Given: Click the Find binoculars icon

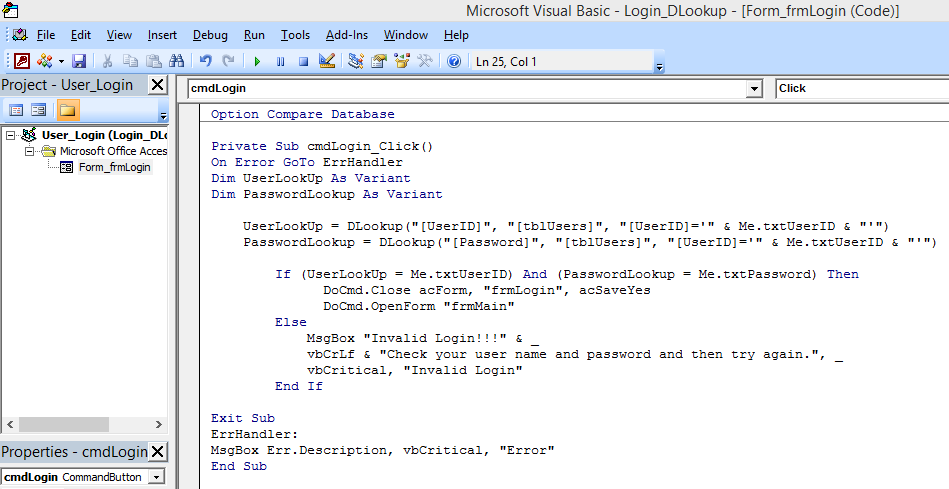Looking at the screenshot, I should coord(177,61).
